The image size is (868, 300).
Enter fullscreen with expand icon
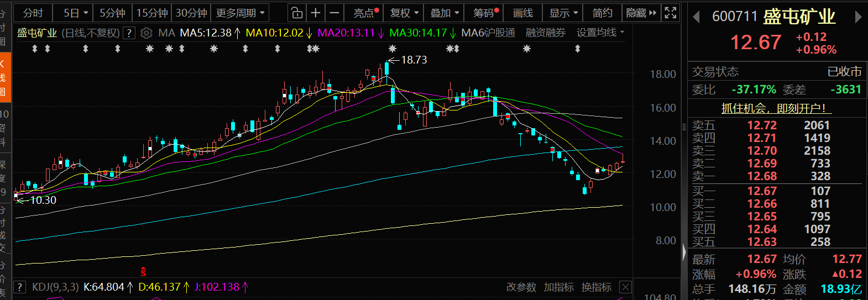[x=670, y=13]
